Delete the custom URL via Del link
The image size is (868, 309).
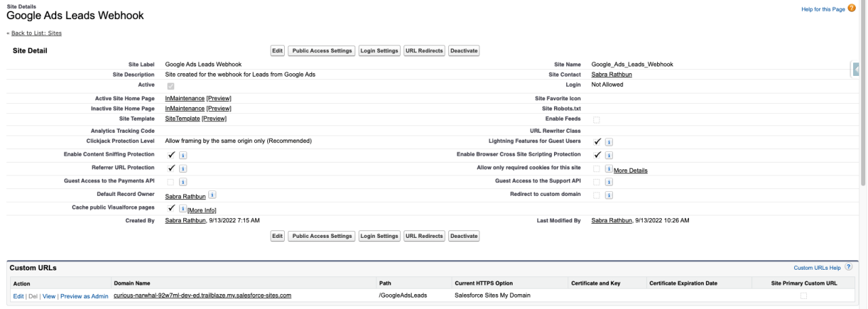(33, 296)
